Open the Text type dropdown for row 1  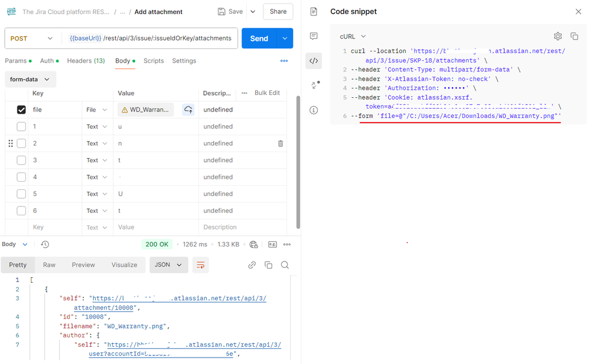coord(97,127)
